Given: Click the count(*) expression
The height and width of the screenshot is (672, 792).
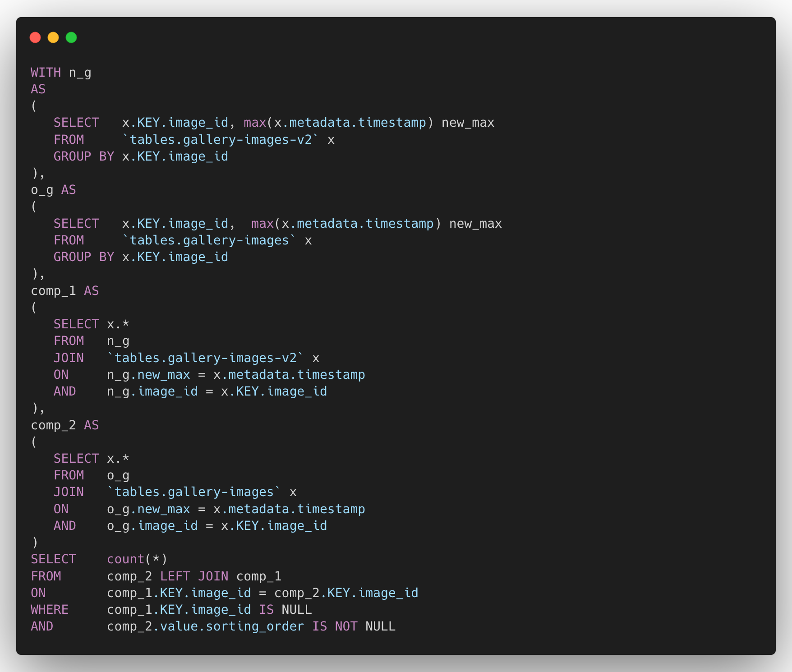Looking at the screenshot, I should click(137, 558).
